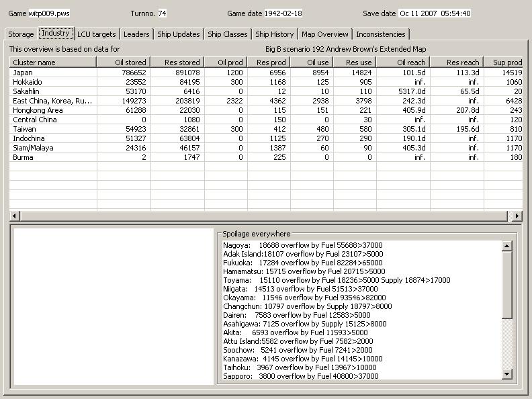Screen dimensions: 532x399
Task: Open the Ship Classes tab
Action: coord(228,34)
